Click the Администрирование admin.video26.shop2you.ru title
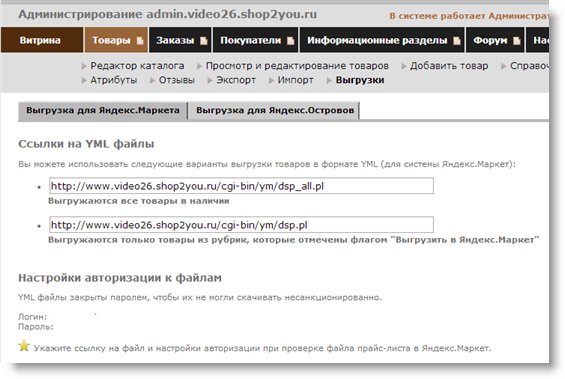 pos(168,14)
